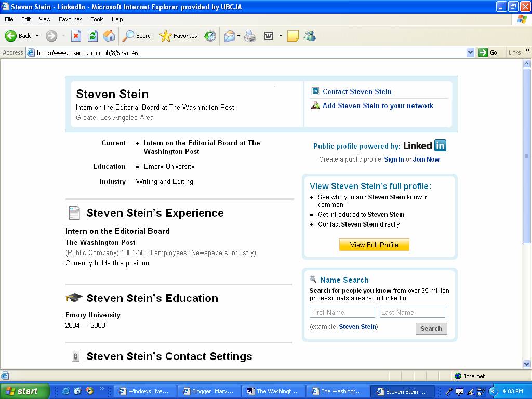Click the graduation cap Education icon
This screenshot has height=399, width=532.
74,298
